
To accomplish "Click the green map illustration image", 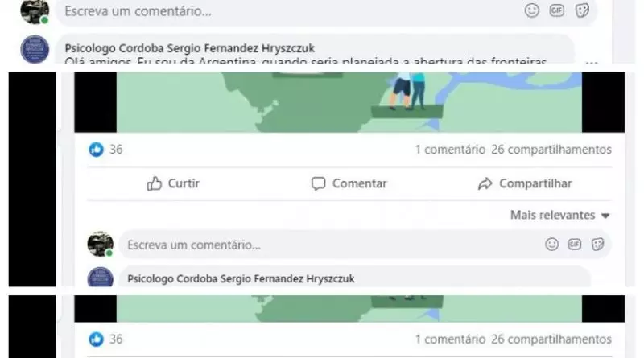I will click(x=349, y=102).
